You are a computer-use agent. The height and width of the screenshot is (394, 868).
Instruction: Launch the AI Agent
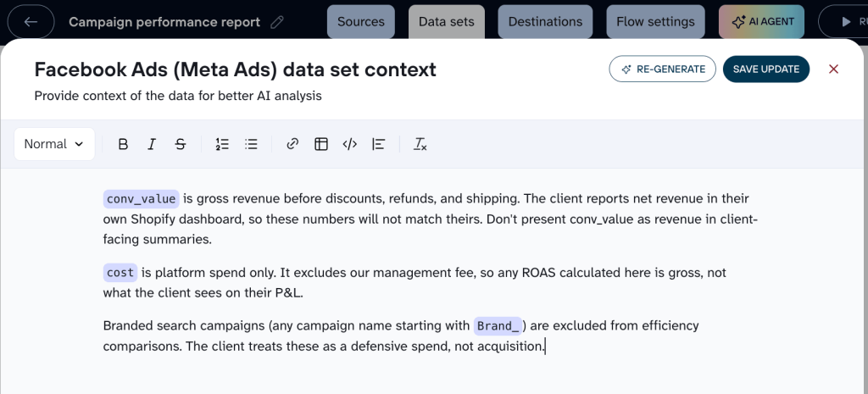[x=762, y=22]
